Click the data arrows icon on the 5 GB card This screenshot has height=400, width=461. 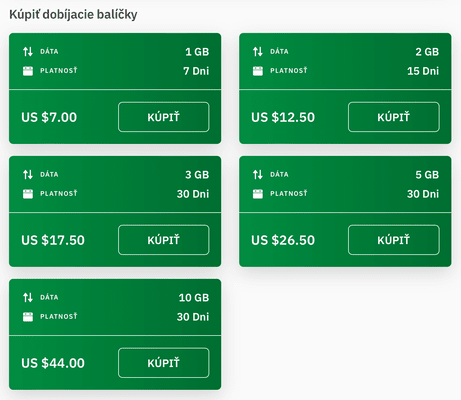tap(258, 175)
